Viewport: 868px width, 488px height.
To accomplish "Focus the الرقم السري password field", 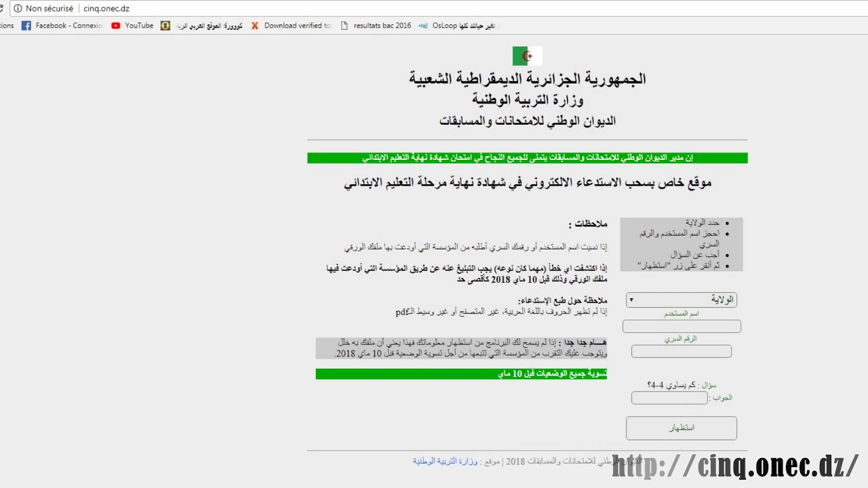I will pos(682,351).
